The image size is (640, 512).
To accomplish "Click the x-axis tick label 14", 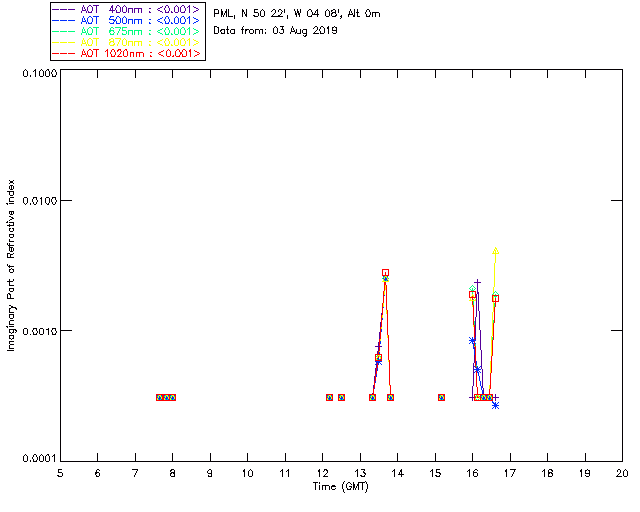I will pyautogui.click(x=398, y=473).
